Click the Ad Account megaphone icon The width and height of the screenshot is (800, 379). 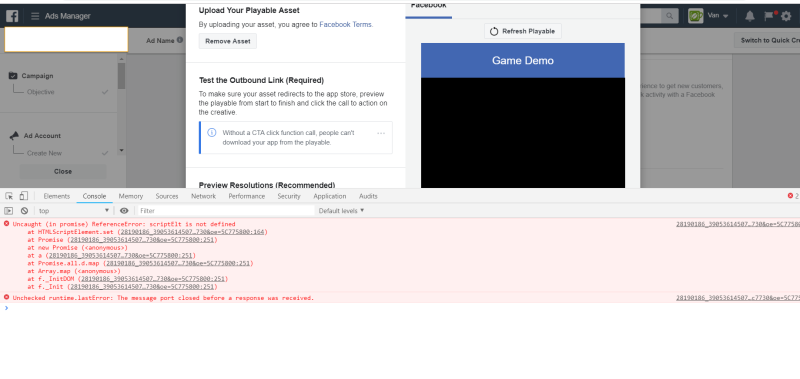[14, 136]
